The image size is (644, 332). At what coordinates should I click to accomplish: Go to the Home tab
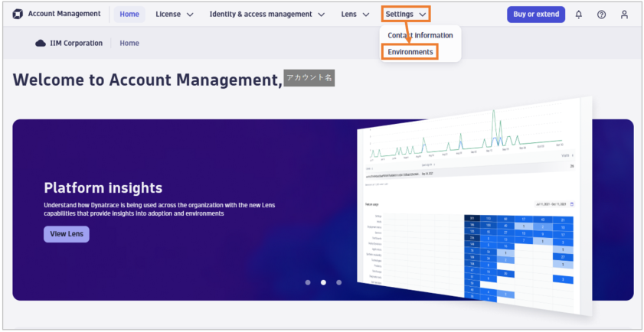[x=129, y=15]
